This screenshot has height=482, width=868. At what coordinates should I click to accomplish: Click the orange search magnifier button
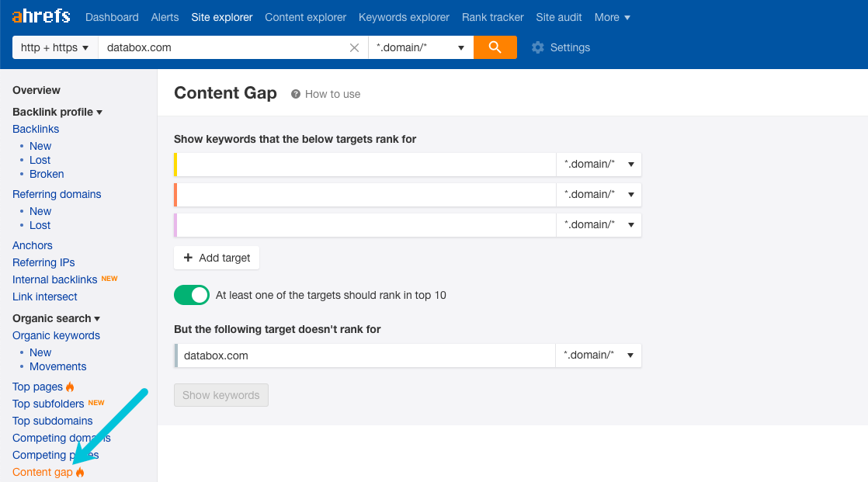tap(495, 47)
